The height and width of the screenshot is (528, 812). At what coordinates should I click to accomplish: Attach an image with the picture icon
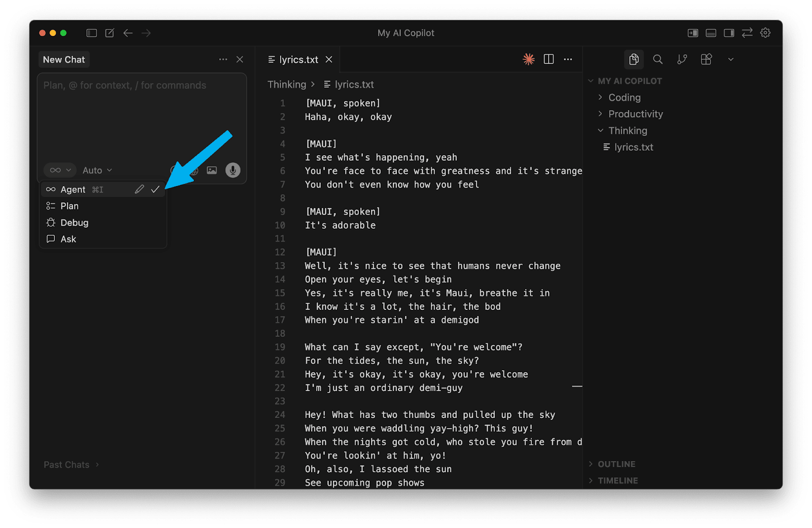pos(212,170)
